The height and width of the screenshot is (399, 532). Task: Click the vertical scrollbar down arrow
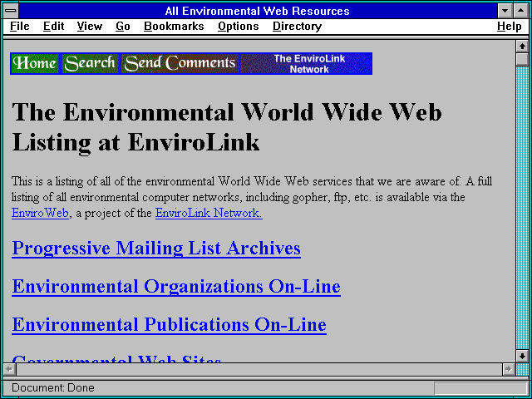tap(522, 356)
